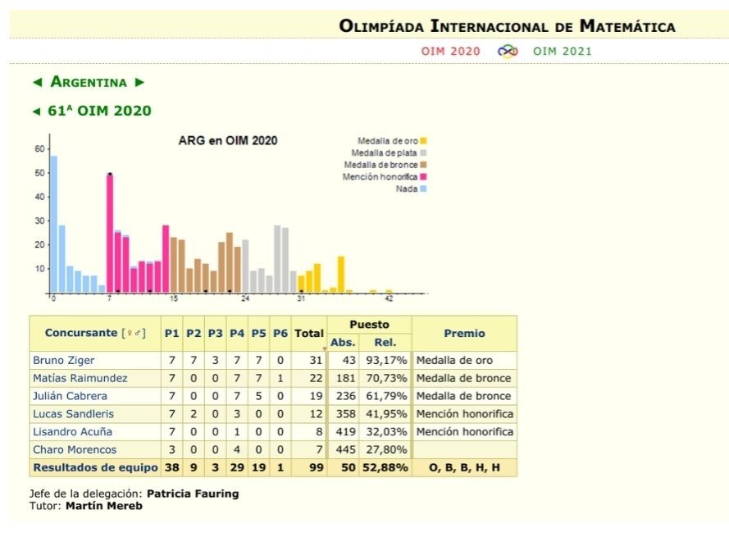
Task: Open the OIM 2021 link
Action: 563,51
